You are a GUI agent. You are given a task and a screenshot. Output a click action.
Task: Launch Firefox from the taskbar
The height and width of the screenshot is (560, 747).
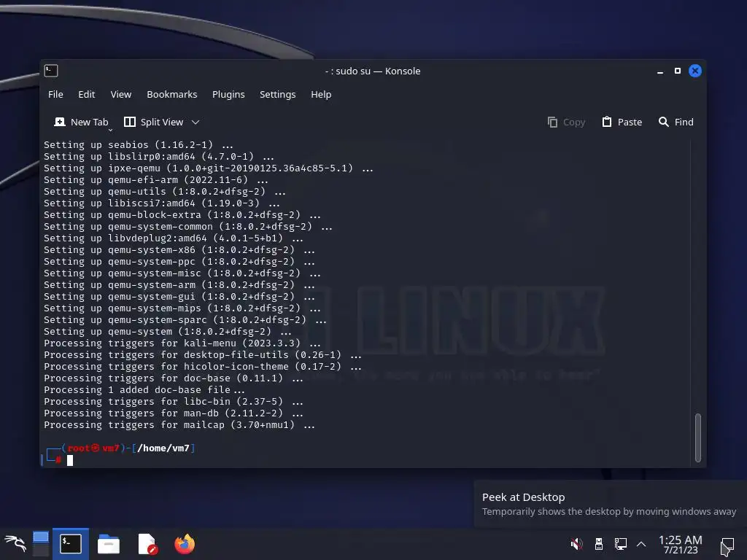185,544
